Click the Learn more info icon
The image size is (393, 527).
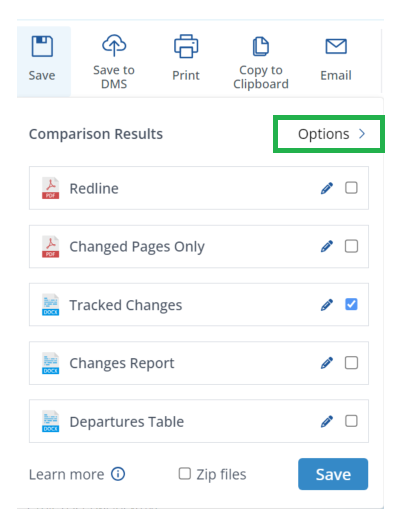tap(118, 474)
